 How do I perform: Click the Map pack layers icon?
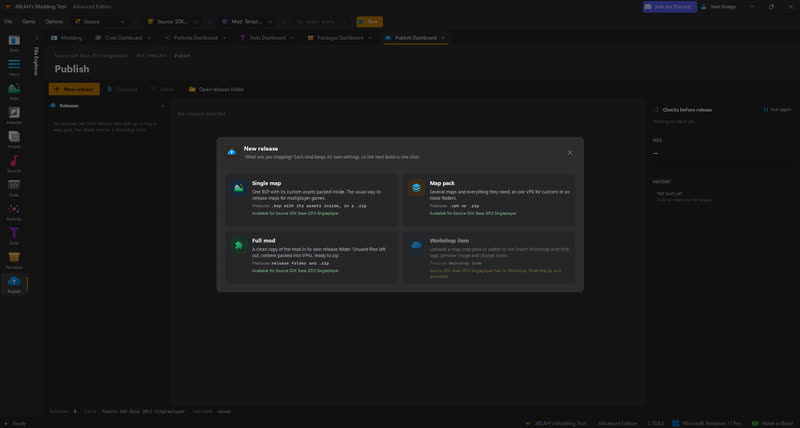pos(416,188)
